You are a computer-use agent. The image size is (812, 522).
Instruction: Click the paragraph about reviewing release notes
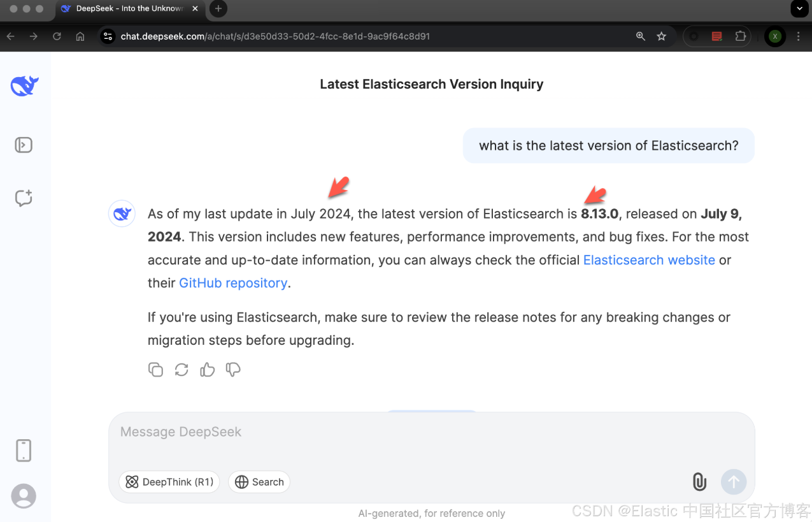point(439,329)
